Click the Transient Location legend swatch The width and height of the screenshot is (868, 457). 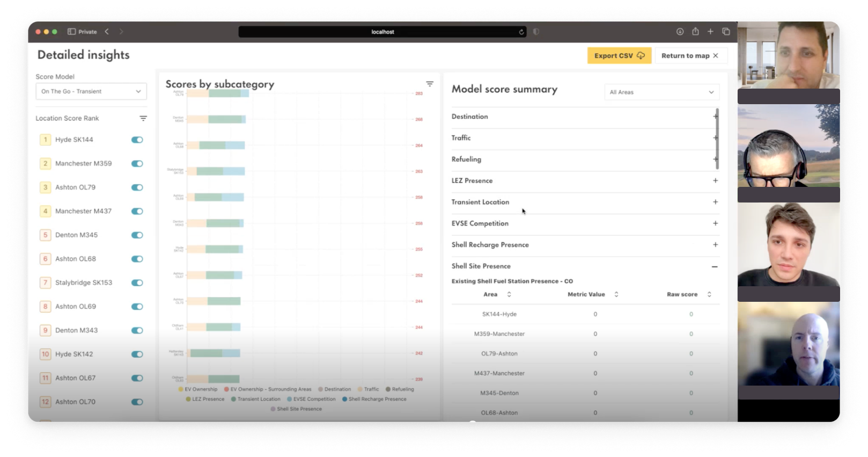pos(234,399)
